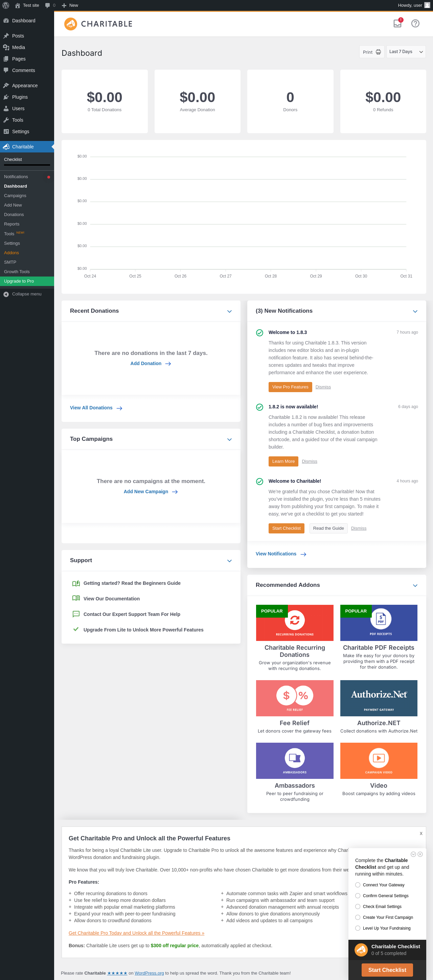Open Checklist submenu item
433x980 pixels.
13,160
